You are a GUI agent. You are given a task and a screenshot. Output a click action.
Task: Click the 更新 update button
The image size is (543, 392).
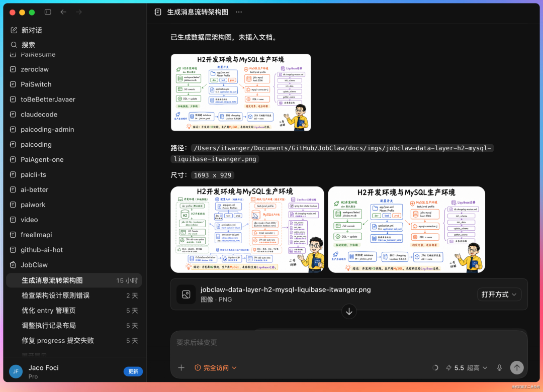[133, 371]
